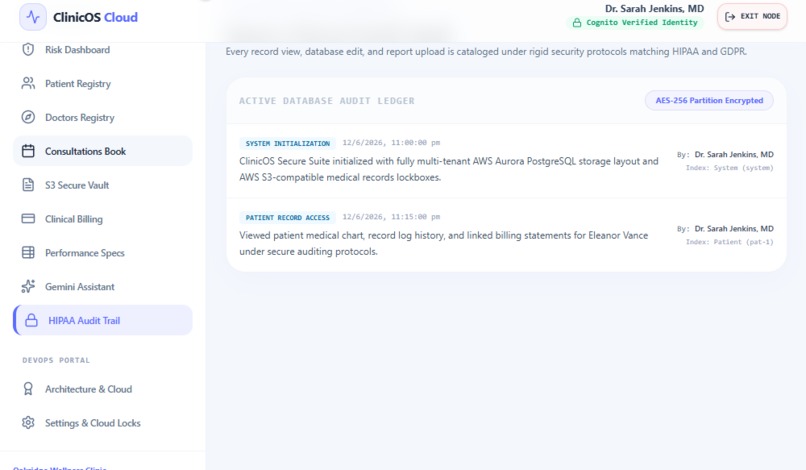Image resolution: width=806 pixels, height=470 pixels.
Task: Open S3 Secure Vault
Action: [103, 185]
